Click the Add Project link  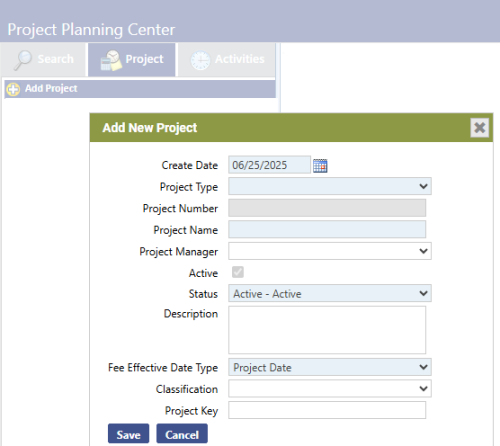click(51, 88)
